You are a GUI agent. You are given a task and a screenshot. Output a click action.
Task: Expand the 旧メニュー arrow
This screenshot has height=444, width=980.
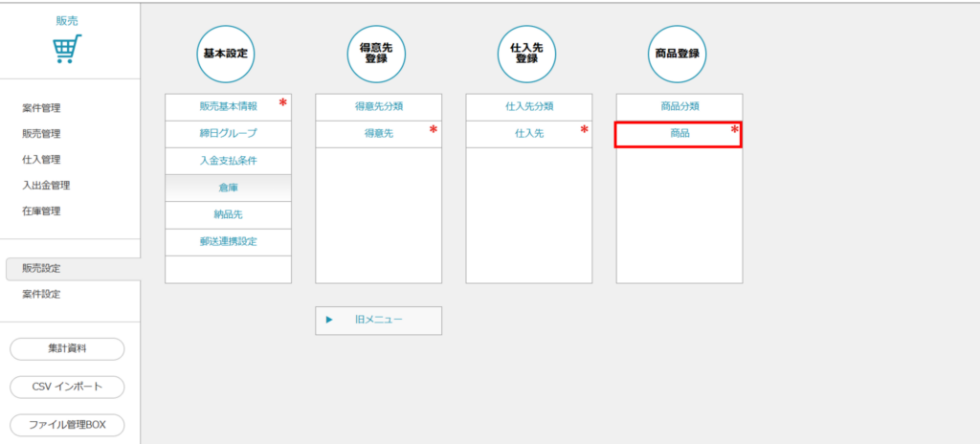tap(329, 320)
